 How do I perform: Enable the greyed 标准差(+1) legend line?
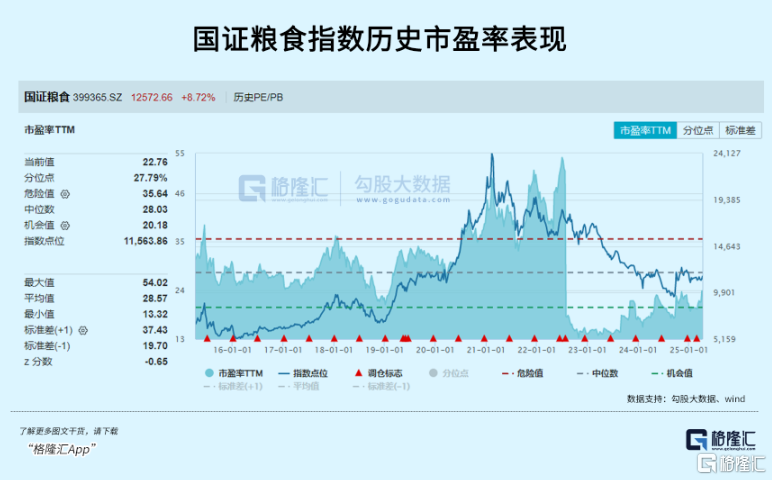pyautogui.click(x=233, y=386)
